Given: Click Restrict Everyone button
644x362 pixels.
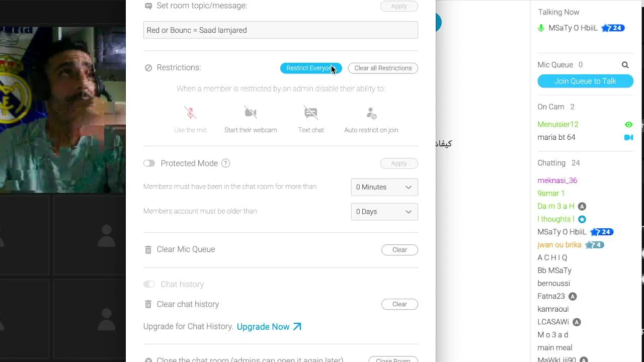Looking at the screenshot, I should click(310, 68).
